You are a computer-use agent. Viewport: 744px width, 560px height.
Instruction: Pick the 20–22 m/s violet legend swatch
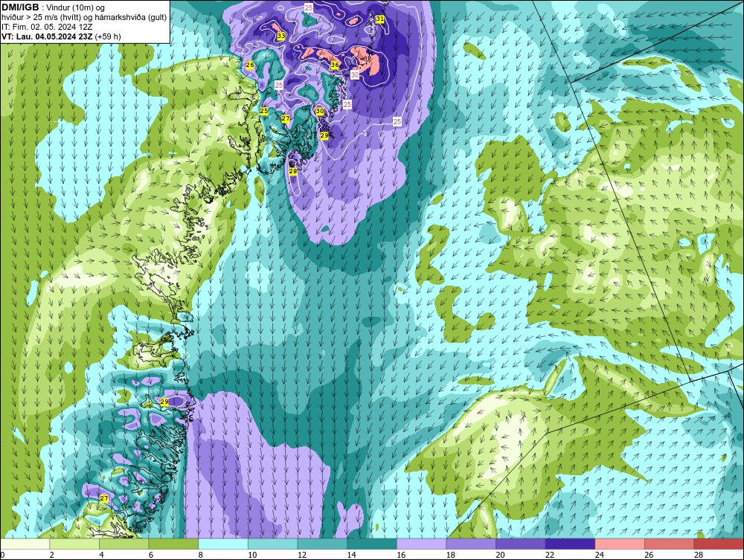[x=521, y=544]
